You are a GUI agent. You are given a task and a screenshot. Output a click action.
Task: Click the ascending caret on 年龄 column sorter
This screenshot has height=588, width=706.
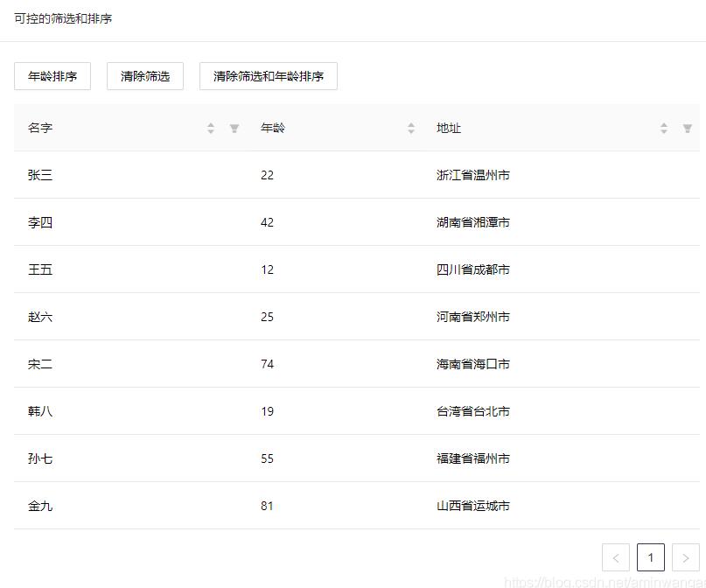coord(411,123)
